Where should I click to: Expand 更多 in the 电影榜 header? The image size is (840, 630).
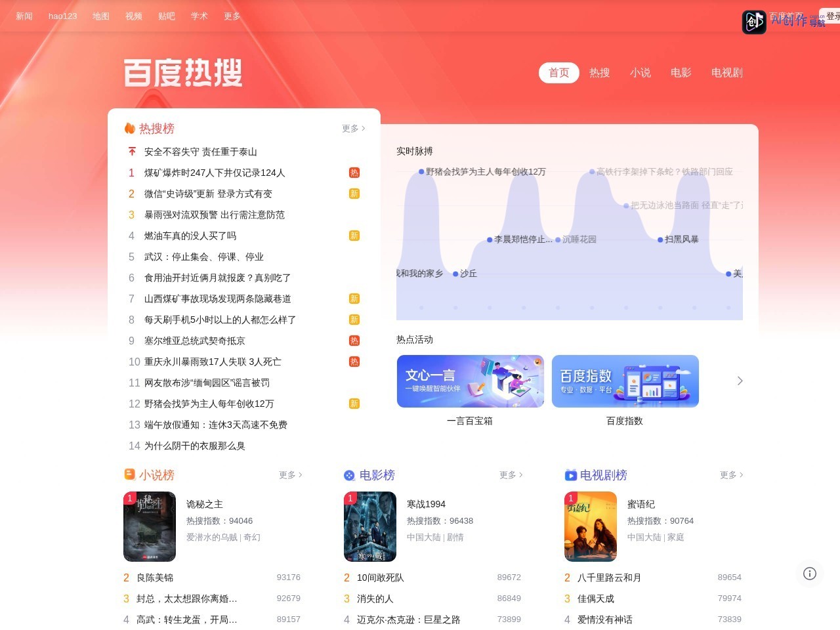point(511,474)
